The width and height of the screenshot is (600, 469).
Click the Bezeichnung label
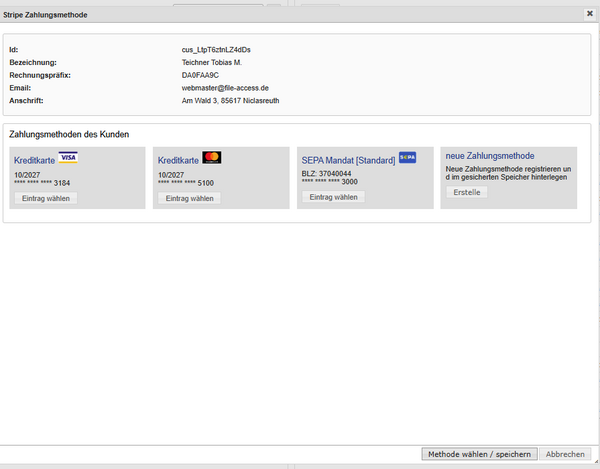(33, 62)
